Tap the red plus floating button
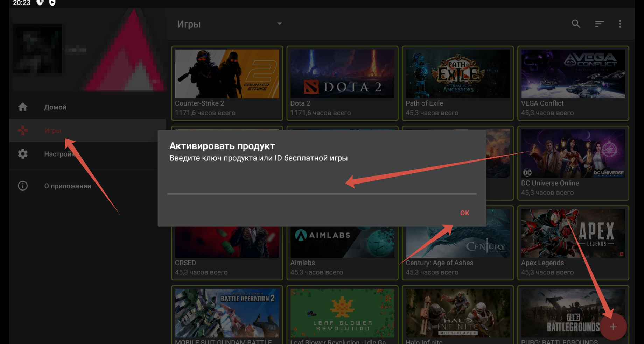Screen dimensions: 644x344 click(613, 327)
